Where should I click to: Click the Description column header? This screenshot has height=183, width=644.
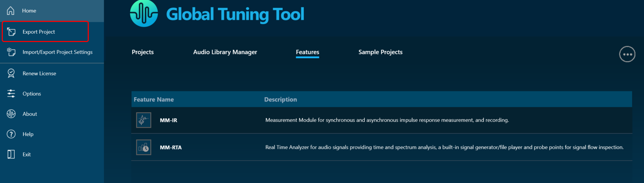click(x=281, y=99)
